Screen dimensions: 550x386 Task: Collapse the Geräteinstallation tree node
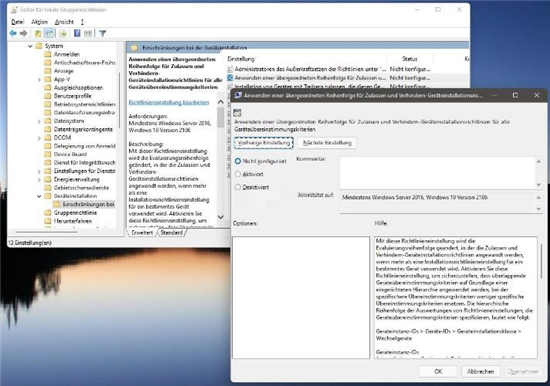pyautogui.click(x=39, y=196)
